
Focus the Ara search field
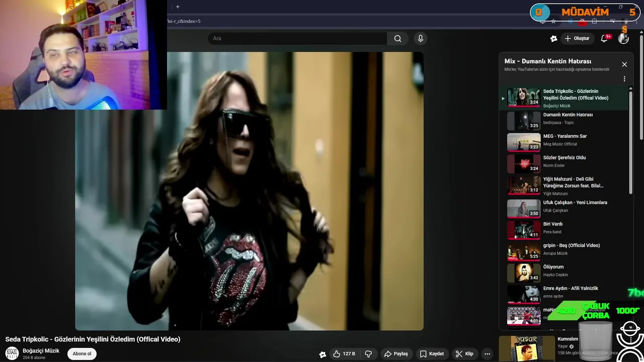(x=297, y=38)
